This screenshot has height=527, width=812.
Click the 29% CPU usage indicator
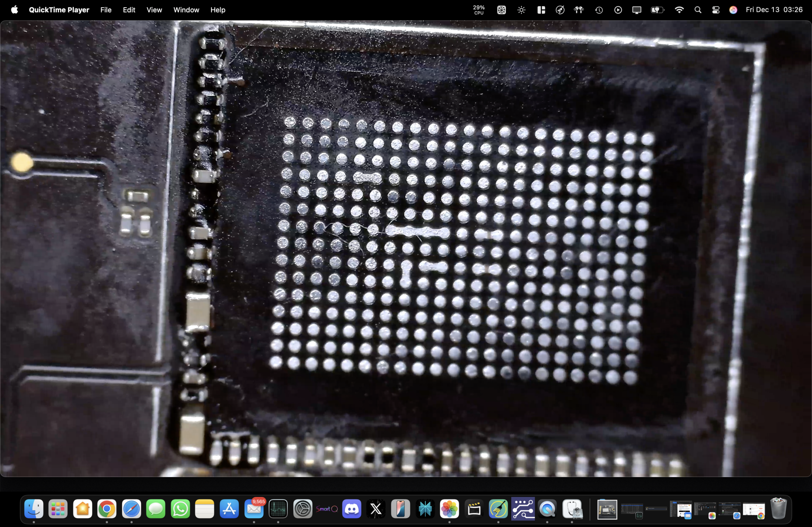pyautogui.click(x=479, y=10)
